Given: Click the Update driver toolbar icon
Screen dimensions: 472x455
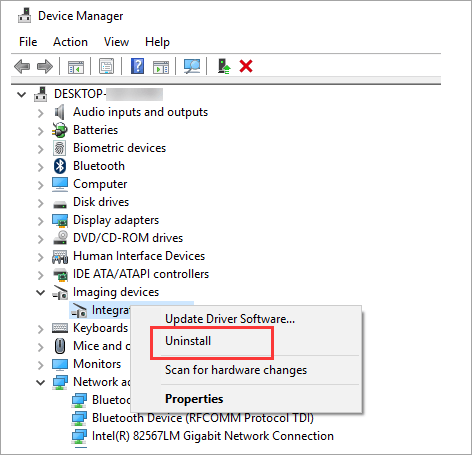Looking at the screenshot, I should (x=224, y=66).
